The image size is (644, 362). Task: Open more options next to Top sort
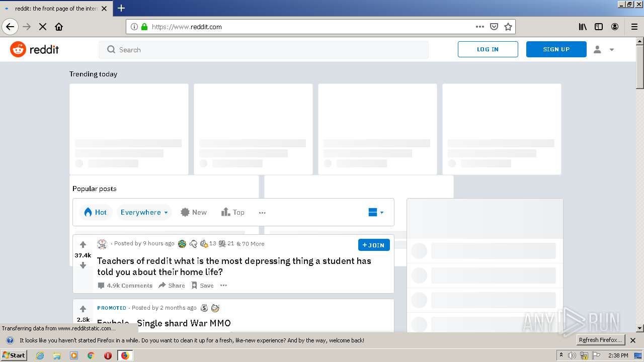click(262, 213)
